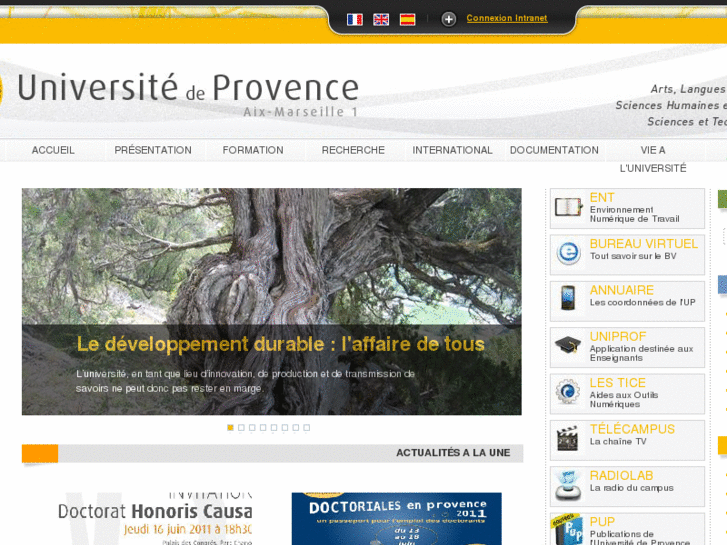This screenshot has height=545, width=727.
Task: Switch site language to Spanish flag
Action: pyautogui.click(x=408, y=19)
